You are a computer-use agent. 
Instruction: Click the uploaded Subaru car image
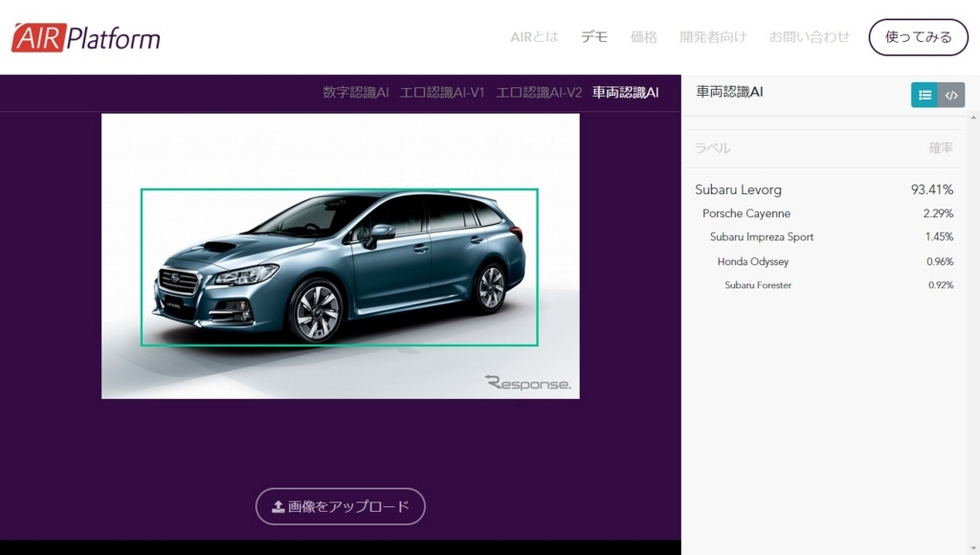341,256
